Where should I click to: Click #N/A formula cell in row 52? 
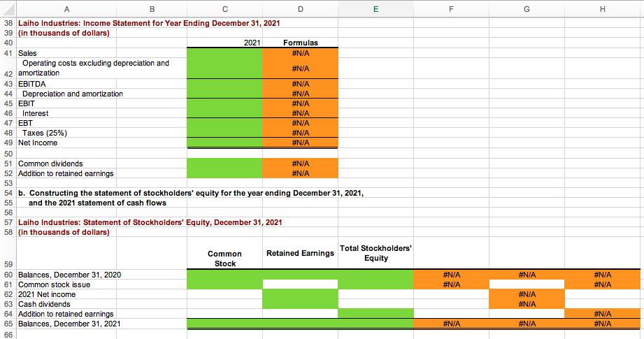[x=300, y=173]
